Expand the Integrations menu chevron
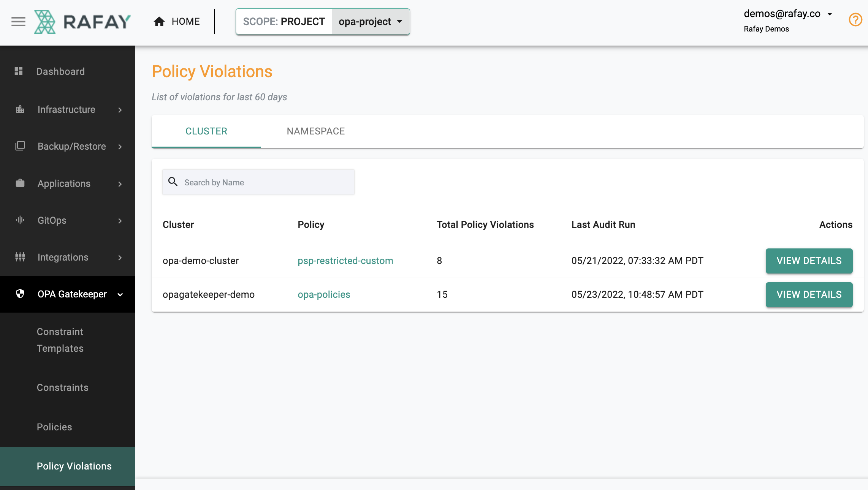The width and height of the screenshot is (868, 490). 120,258
